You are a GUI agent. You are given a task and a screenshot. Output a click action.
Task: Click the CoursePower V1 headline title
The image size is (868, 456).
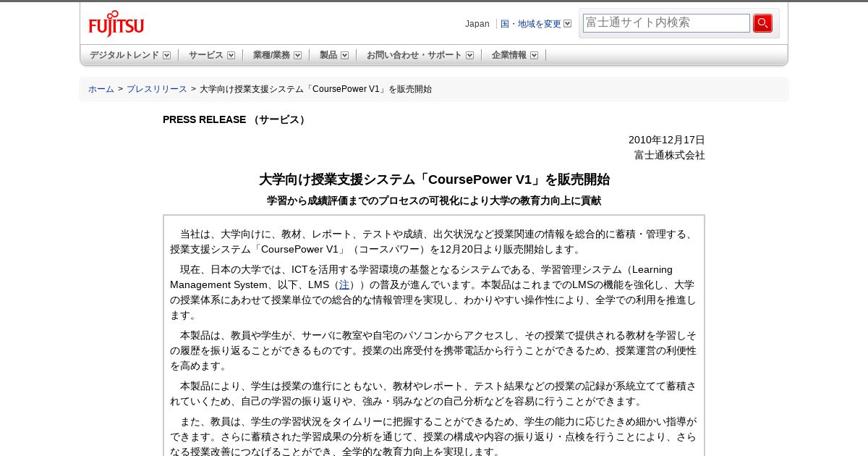[x=434, y=180]
